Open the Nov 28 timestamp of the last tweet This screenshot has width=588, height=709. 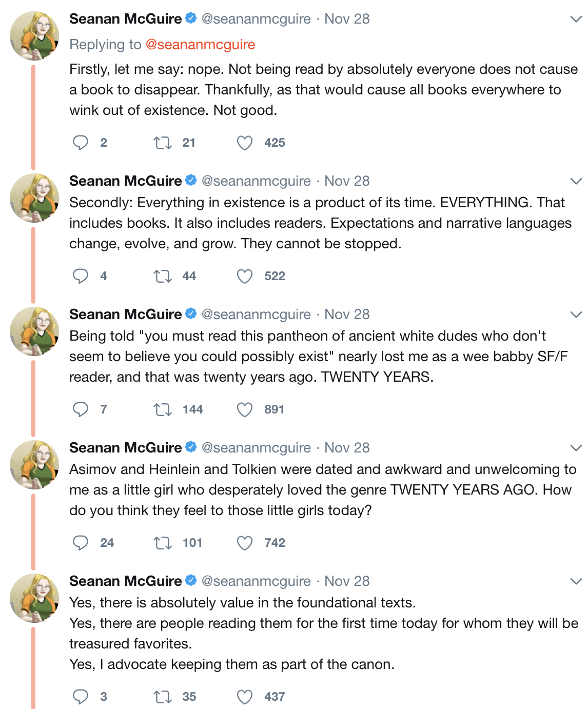tap(347, 581)
